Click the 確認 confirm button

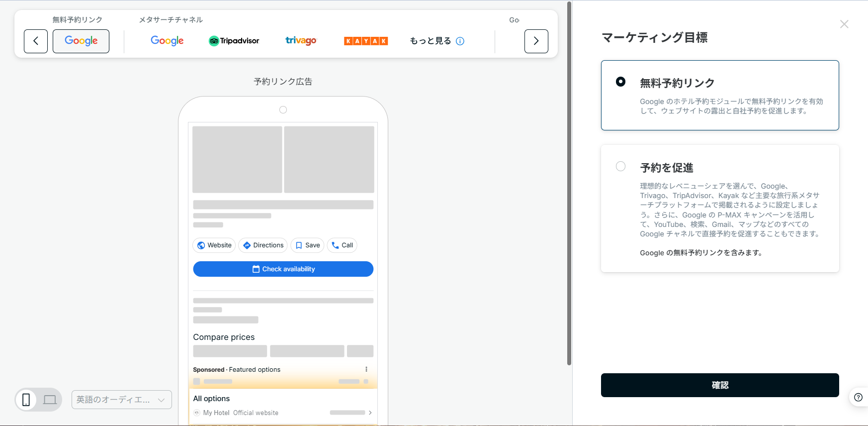point(720,385)
